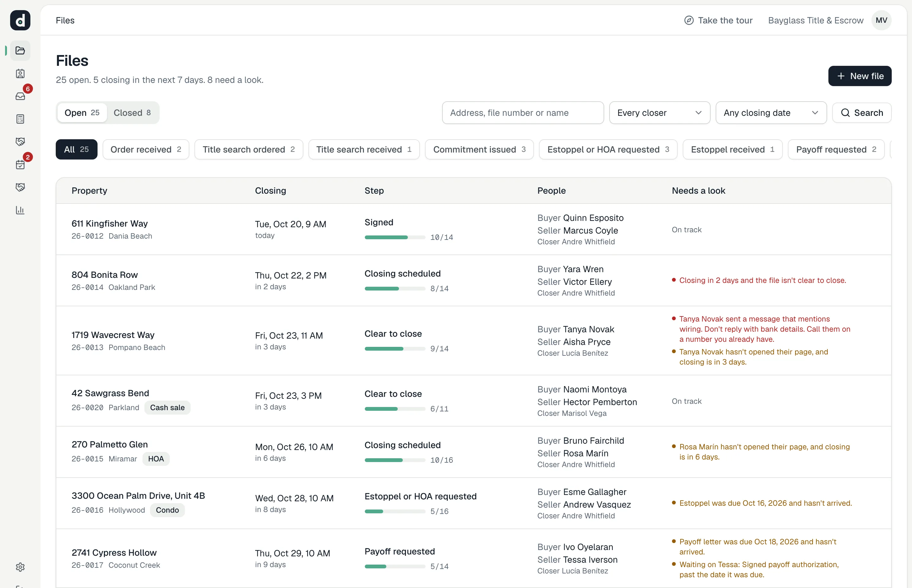This screenshot has width=912, height=588.
Task: Filter by Estoppel or HOA requested chip
Action: [x=608, y=149]
